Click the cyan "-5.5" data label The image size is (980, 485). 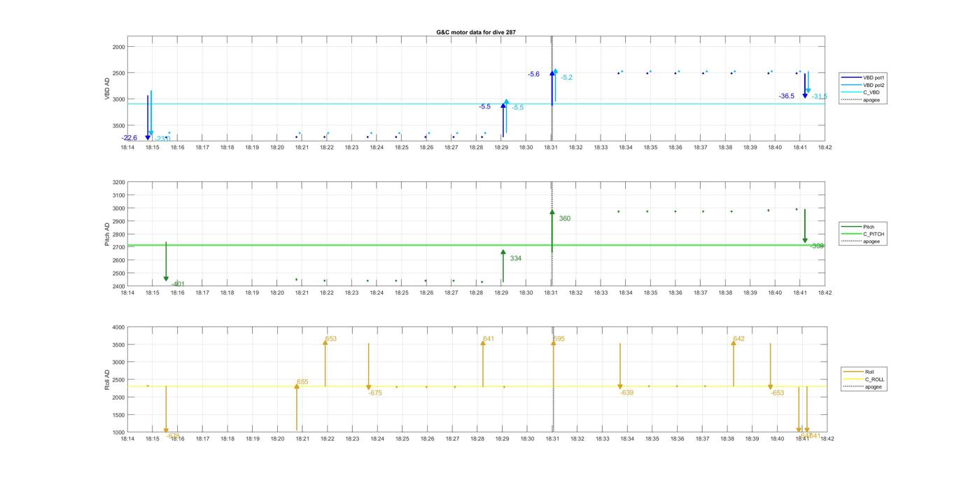[517, 108]
